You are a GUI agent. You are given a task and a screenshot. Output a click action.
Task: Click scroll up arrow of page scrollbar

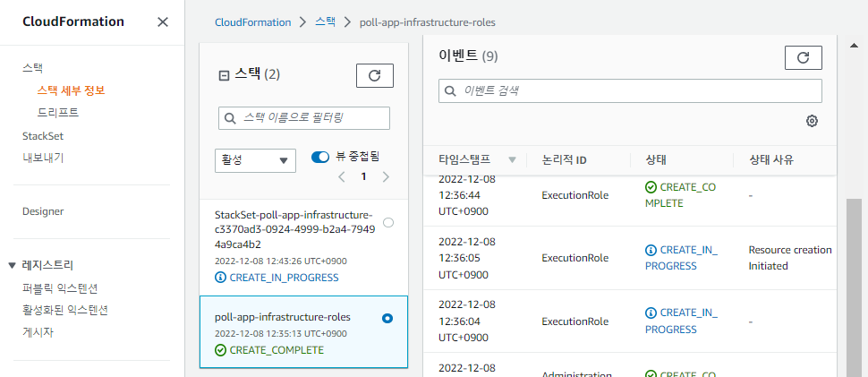point(855,46)
